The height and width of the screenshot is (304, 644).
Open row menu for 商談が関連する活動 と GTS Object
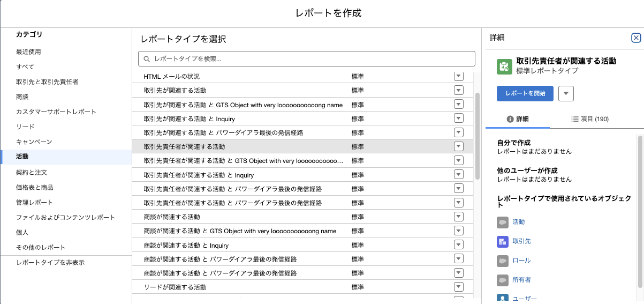pyautogui.click(x=458, y=231)
